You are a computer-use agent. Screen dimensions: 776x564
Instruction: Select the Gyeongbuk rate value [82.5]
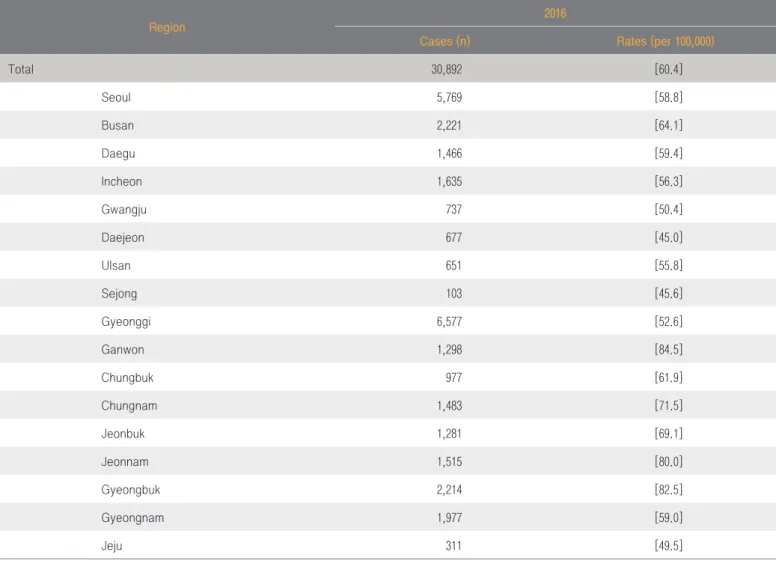tap(668, 490)
